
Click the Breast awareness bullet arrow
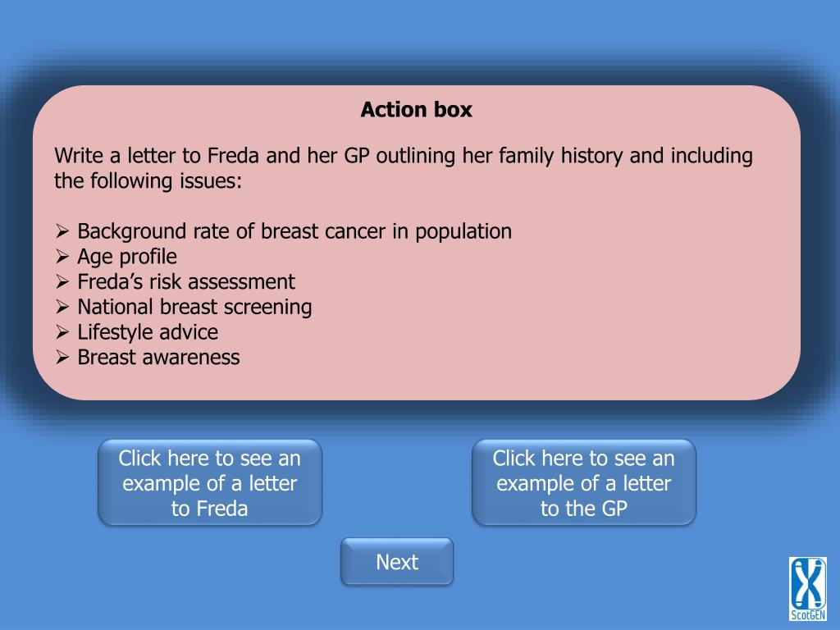click(62, 358)
